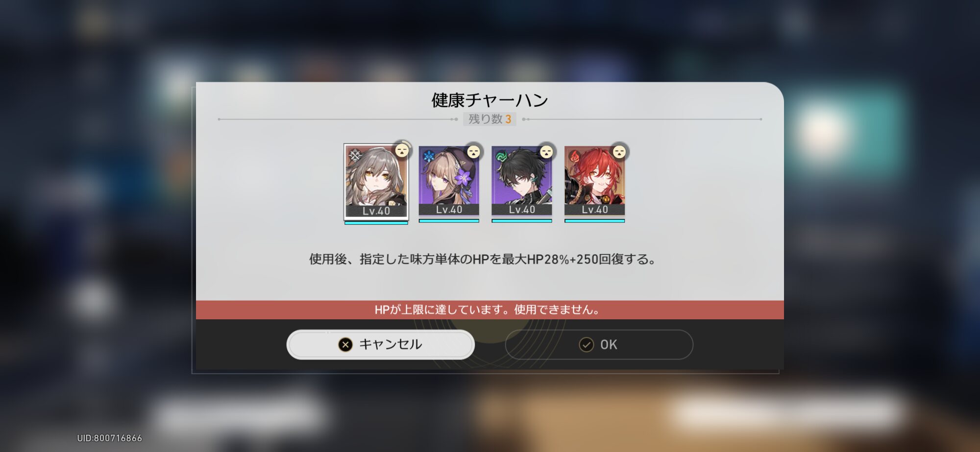This screenshot has width=980, height=452.
Task: Click the ice element icon on the second portrait
Action: [429, 157]
